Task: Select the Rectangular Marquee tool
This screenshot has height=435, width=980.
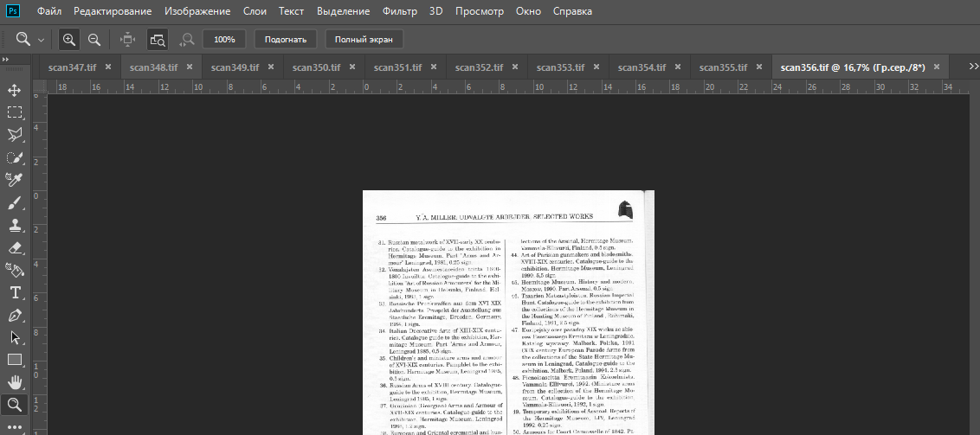Action: pos(15,112)
